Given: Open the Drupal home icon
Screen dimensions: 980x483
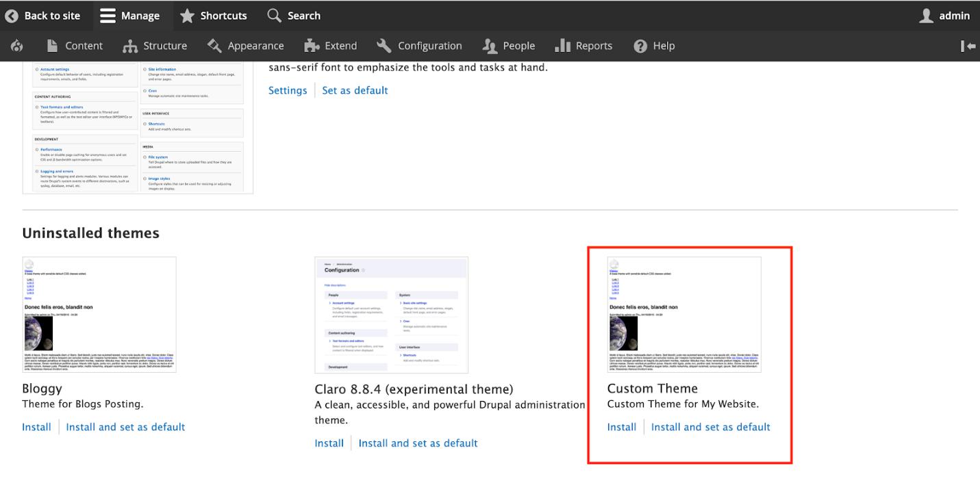Looking at the screenshot, I should coord(17,45).
